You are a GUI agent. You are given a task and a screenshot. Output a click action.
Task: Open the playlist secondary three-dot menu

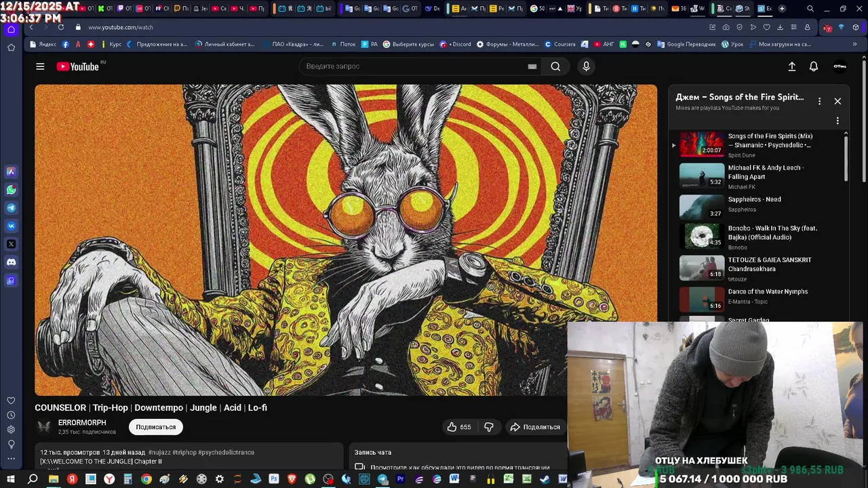pyautogui.click(x=837, y=121)
